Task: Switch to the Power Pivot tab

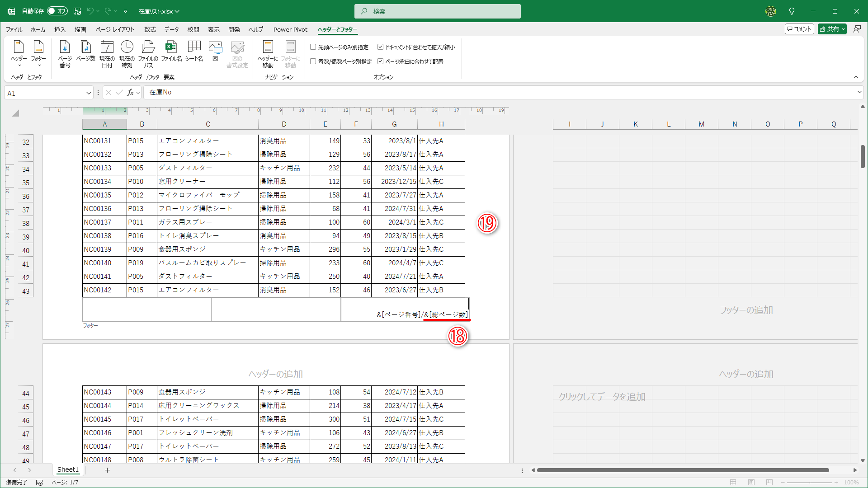Action: [290, 29]
